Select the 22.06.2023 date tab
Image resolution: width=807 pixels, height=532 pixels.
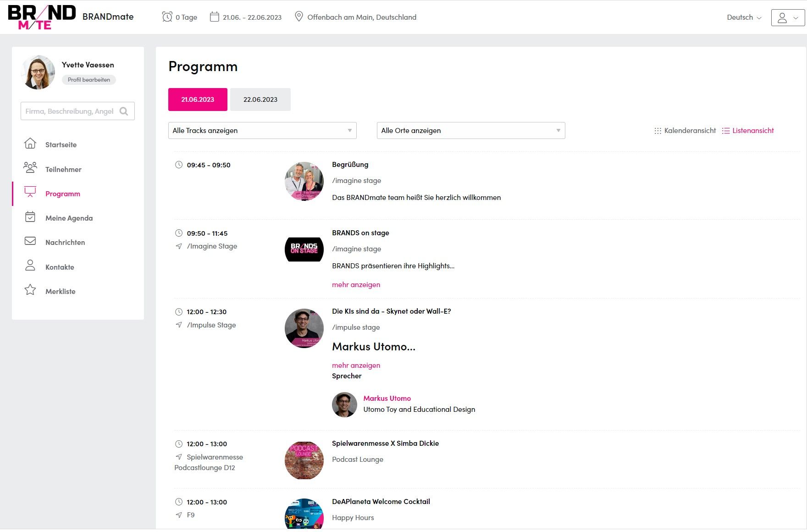(x=260, y=100)
